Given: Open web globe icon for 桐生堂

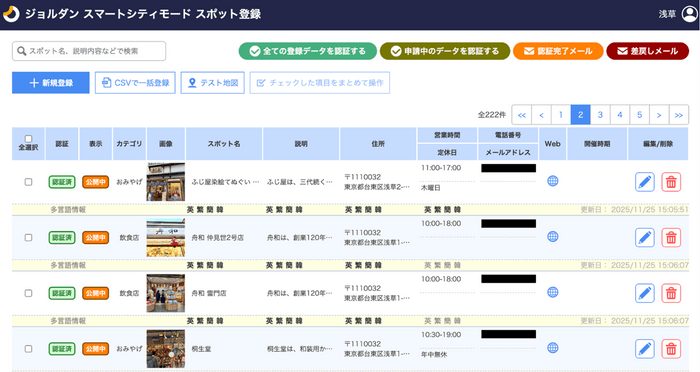Looking at the screenshot, I should tap(553, 348).
